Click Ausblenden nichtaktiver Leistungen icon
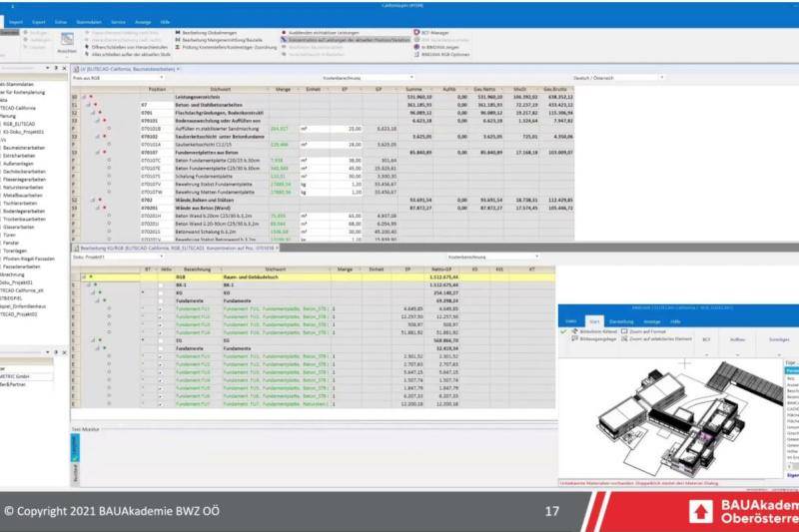Screen dimensions: 799x532 tap(284, 33)
